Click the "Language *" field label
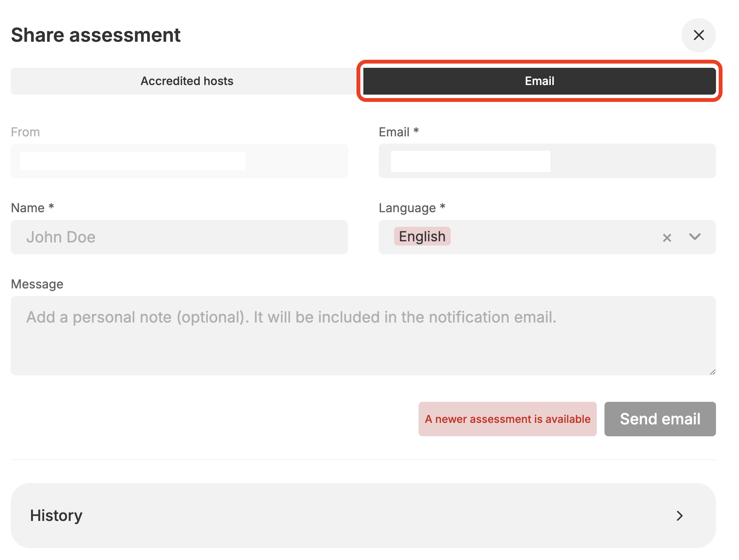Viewport: 739px width, 560px height. click(412, 208)
